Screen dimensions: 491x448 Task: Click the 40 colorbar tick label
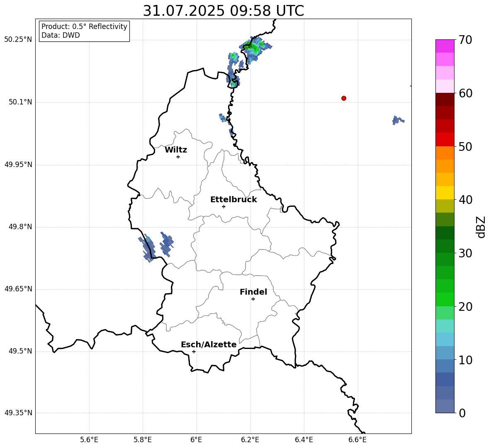(465, 200)
